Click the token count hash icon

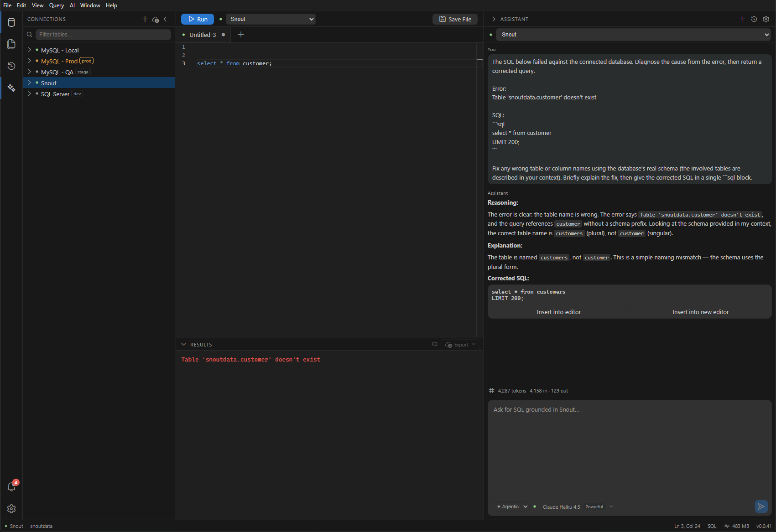click(x=491, y=391)
